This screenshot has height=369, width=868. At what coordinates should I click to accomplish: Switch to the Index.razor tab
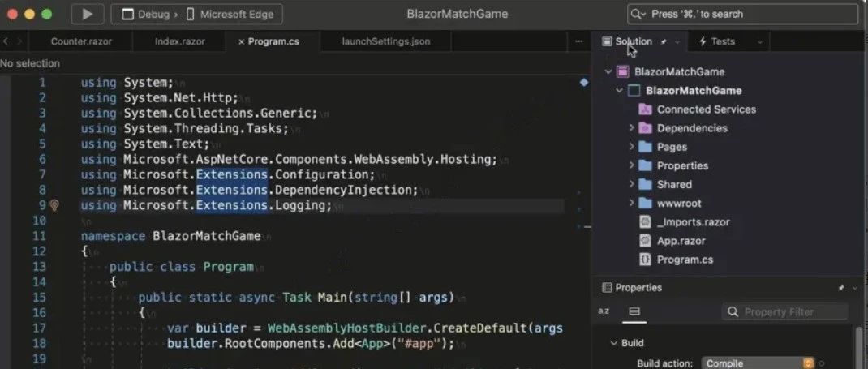point(179,41)
